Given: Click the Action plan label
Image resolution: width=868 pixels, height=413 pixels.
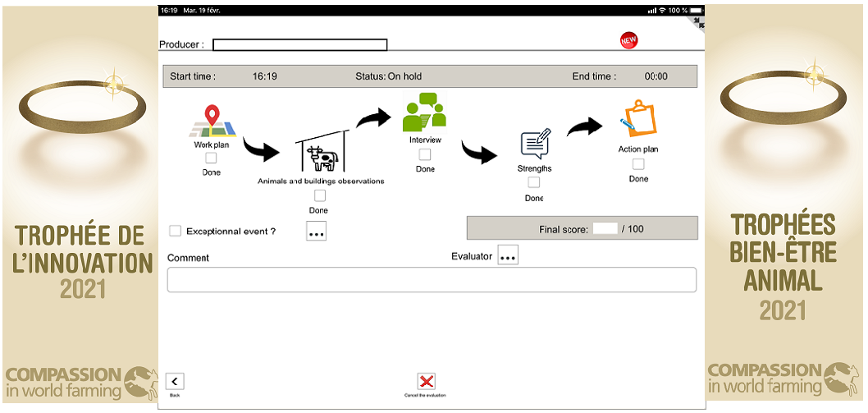Looking at the screenshot, I should (x=638, y=149).
